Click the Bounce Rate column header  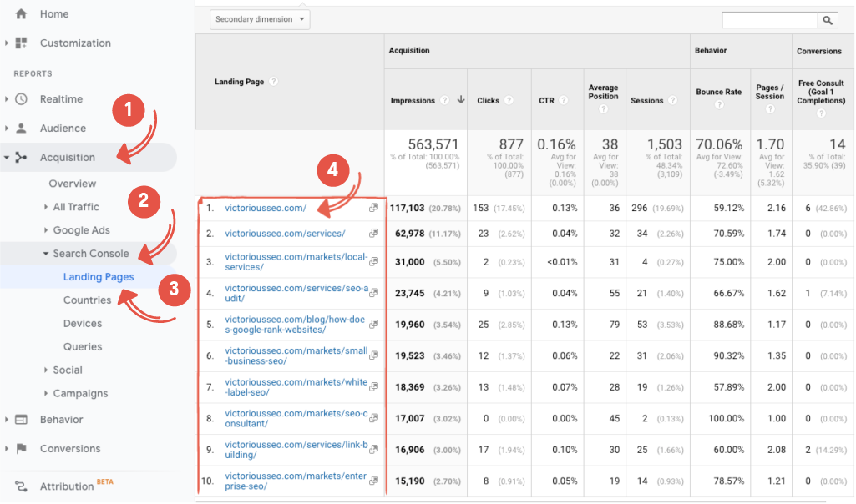[x=718, y=92]
